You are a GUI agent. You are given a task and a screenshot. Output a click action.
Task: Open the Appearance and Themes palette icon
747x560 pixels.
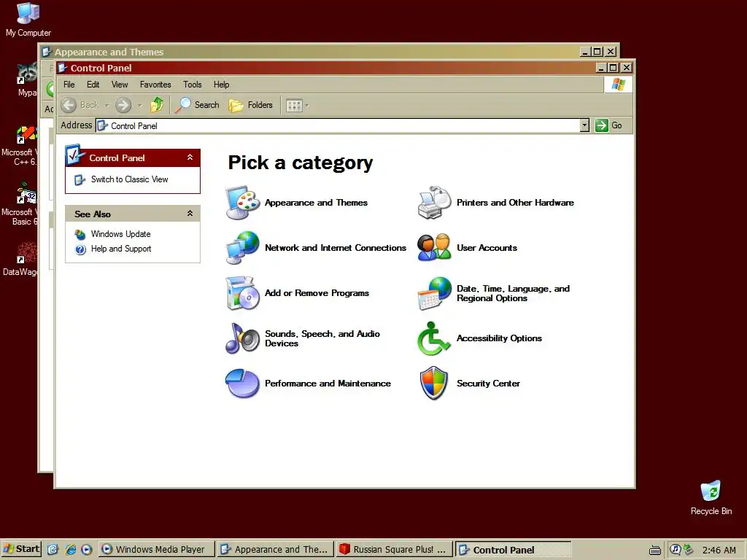pos(242,203)
